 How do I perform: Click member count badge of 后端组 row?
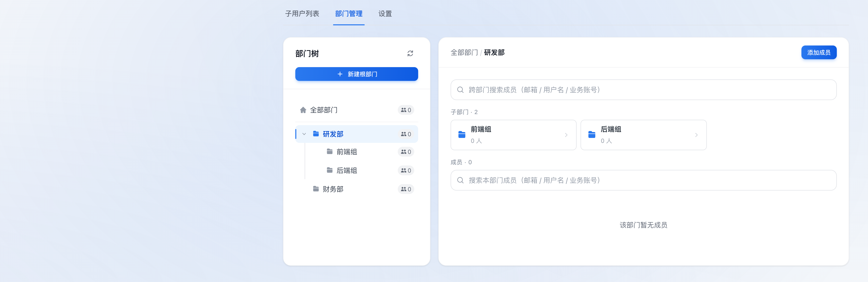pos(406,170)
